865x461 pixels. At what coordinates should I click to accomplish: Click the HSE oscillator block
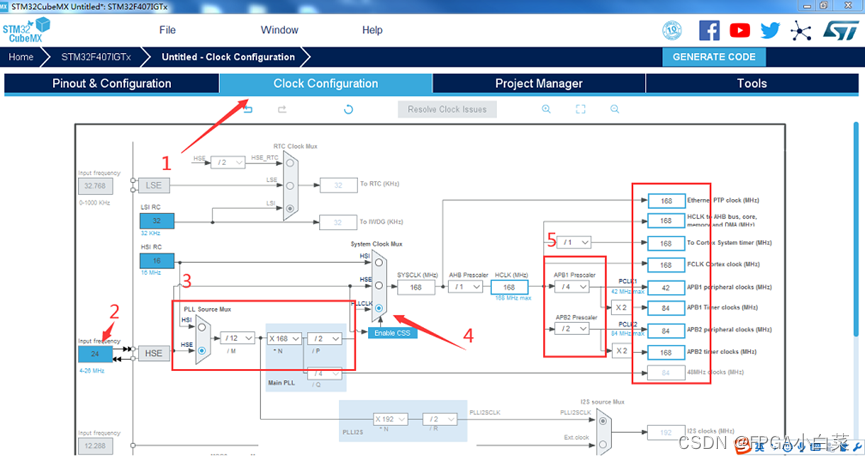(x=153, y=353)
